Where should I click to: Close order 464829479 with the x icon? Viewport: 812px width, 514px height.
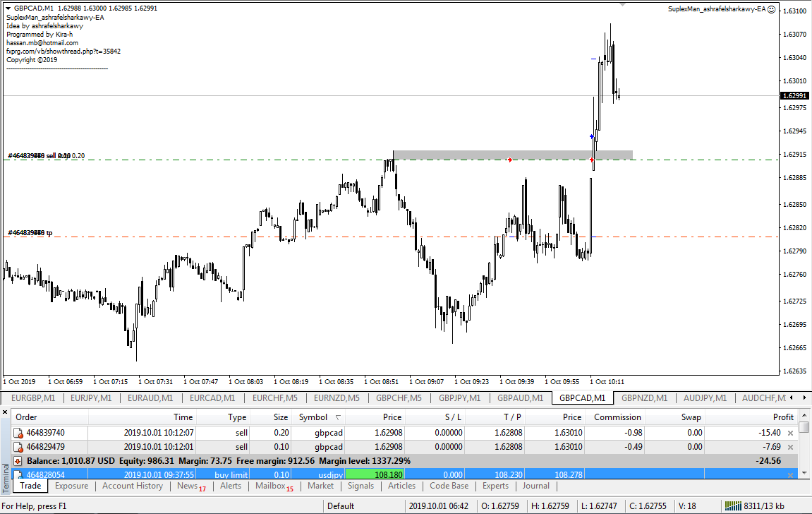coord(790,447)
